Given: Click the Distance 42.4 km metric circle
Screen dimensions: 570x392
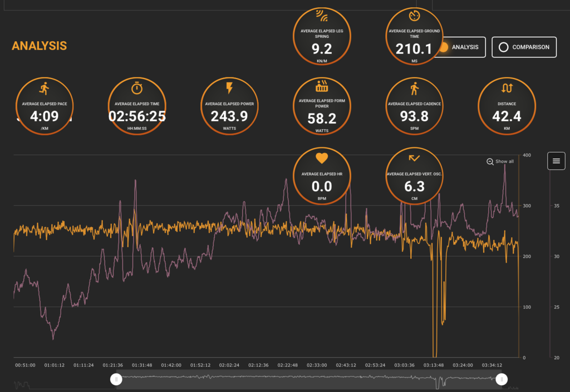Looking at the screenshot, I should 507,106.
